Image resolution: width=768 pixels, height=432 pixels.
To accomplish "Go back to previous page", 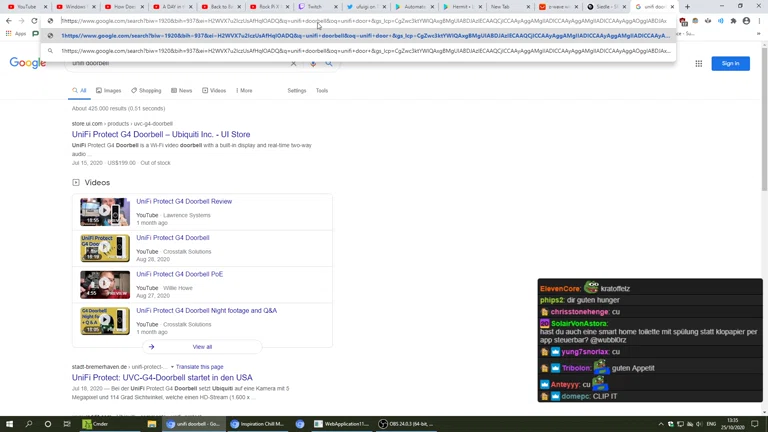I will tap(9, 21).
